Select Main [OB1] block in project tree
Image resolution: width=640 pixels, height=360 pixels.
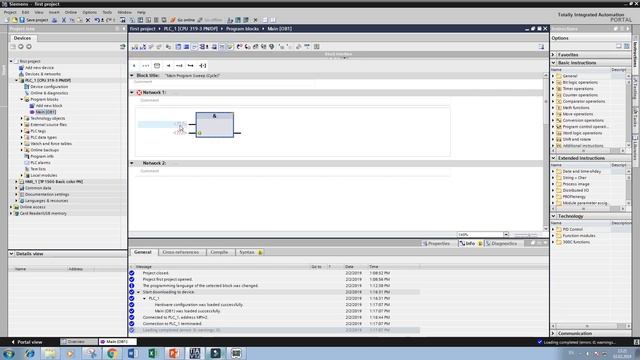coord(46,112)
